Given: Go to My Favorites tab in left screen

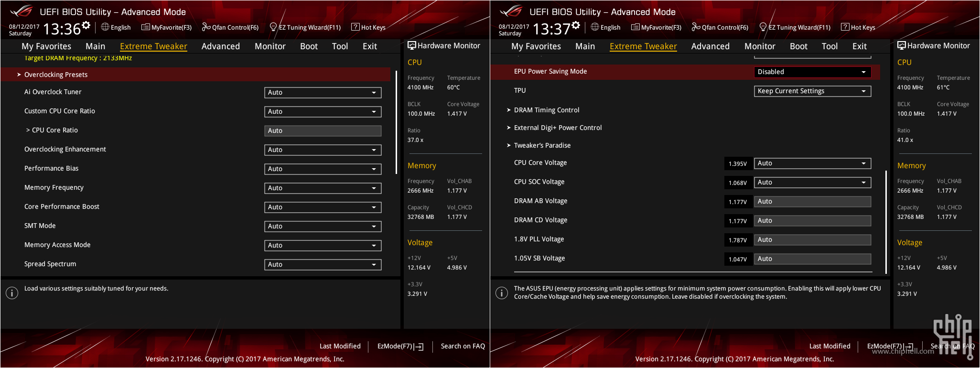Looking at the screenshot, I should pos(46,46).
